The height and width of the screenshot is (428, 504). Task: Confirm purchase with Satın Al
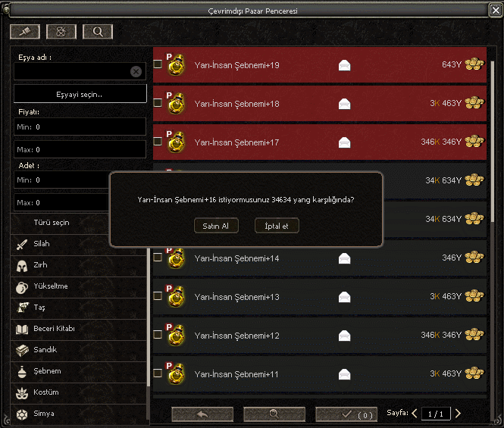[x=216, y=226]
